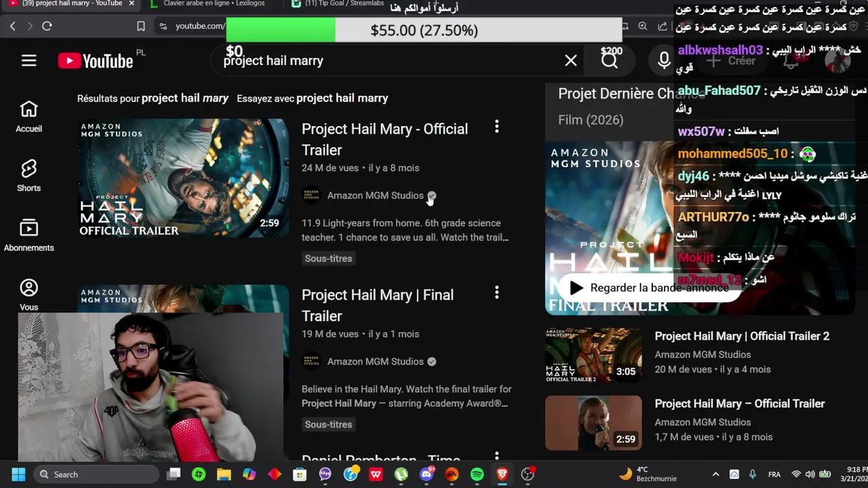Open Amazon MGM Studios channel on Final Trailer

[375, 361]
